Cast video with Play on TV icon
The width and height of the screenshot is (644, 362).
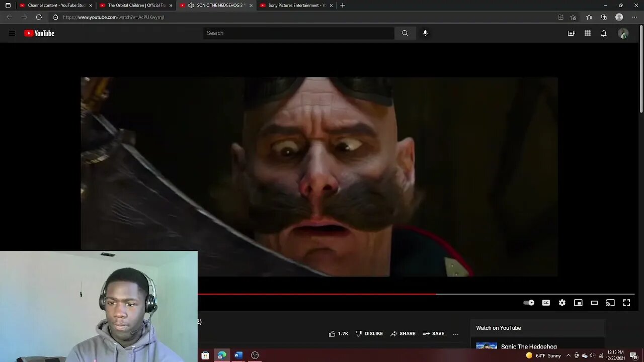coord(610,303)
